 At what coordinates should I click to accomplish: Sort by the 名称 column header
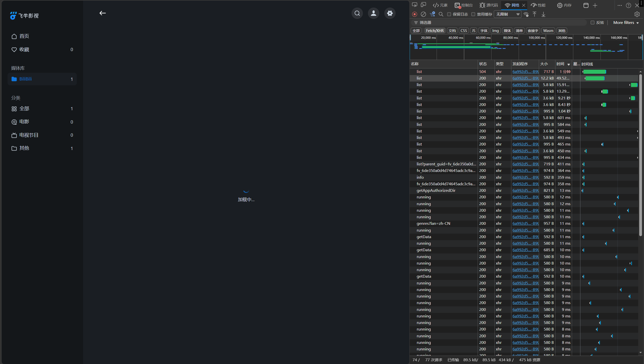coord(444,64)
